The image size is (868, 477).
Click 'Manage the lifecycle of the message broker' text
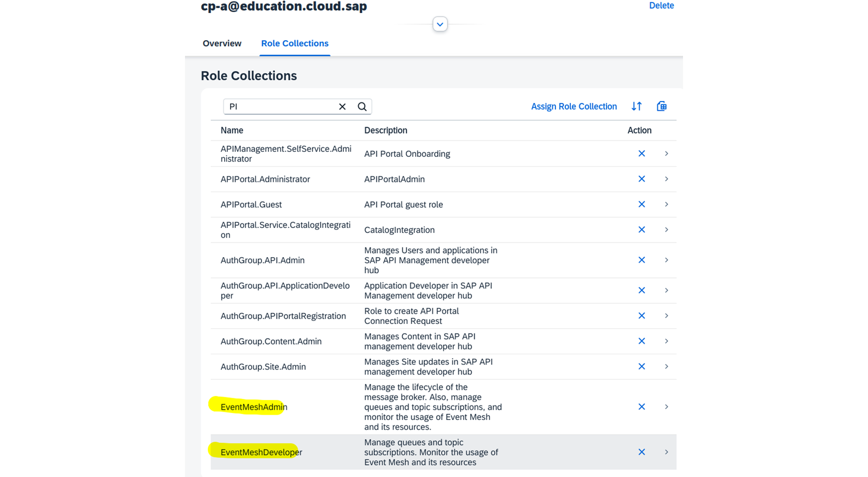click(433, 407)
